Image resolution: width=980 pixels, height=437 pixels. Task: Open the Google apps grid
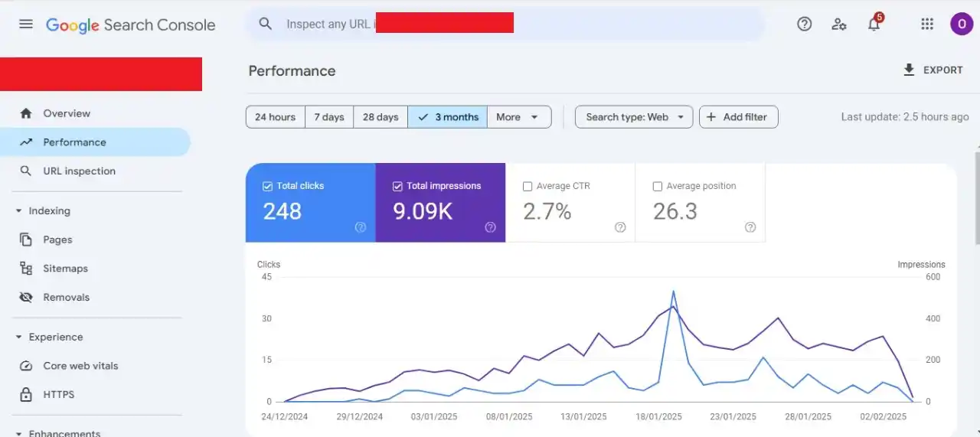(927, 24)
